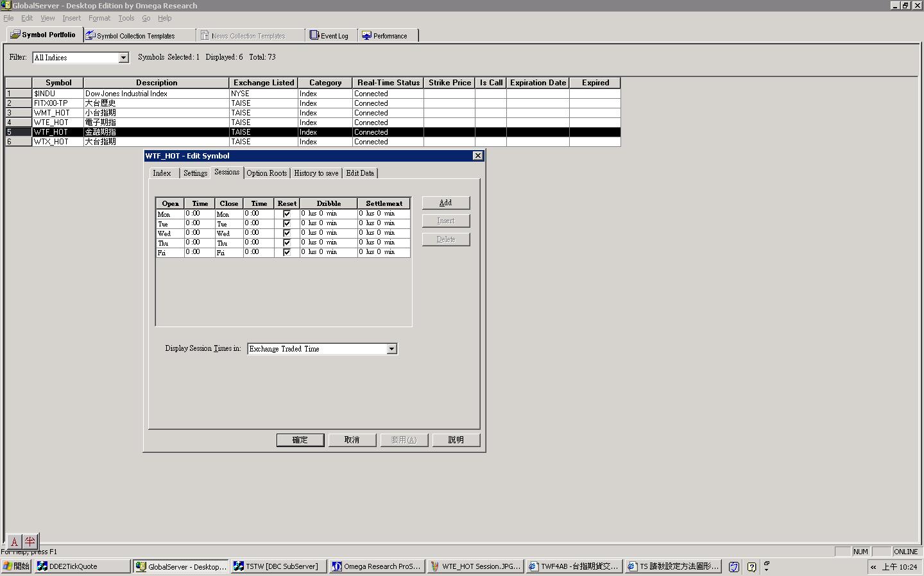Select the FITX00-TP symbol row
This screenshot has height=576, width=924.
[313, 103]
